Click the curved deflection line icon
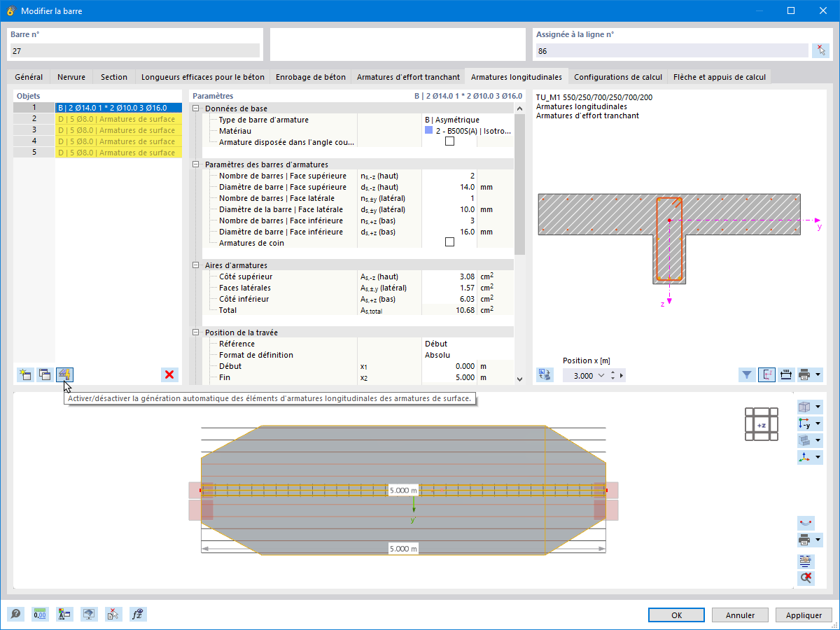Viewport: 840px width, 630px height. [x=806, y=523]
